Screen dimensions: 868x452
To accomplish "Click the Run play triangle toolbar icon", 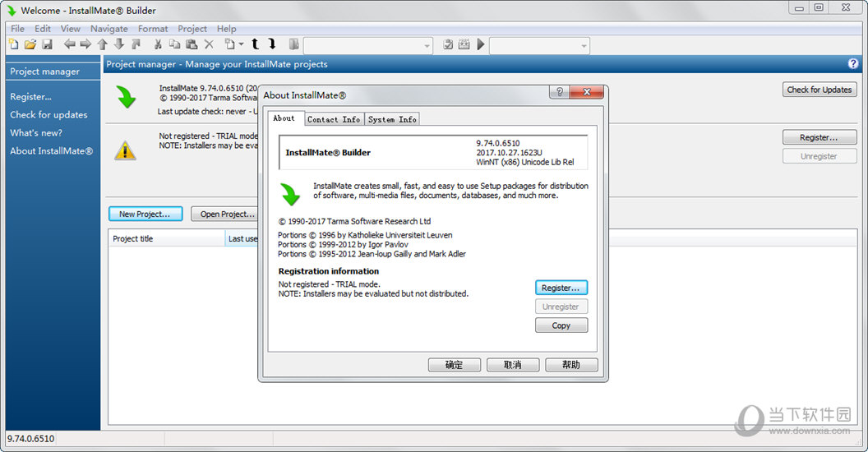I will [x=481, y=44].
